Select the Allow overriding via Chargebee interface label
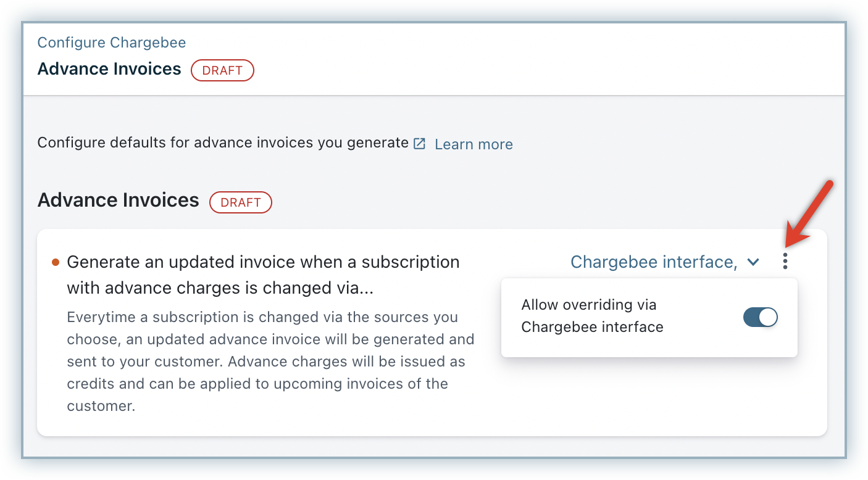868x480 pixels. pos(591,316)
